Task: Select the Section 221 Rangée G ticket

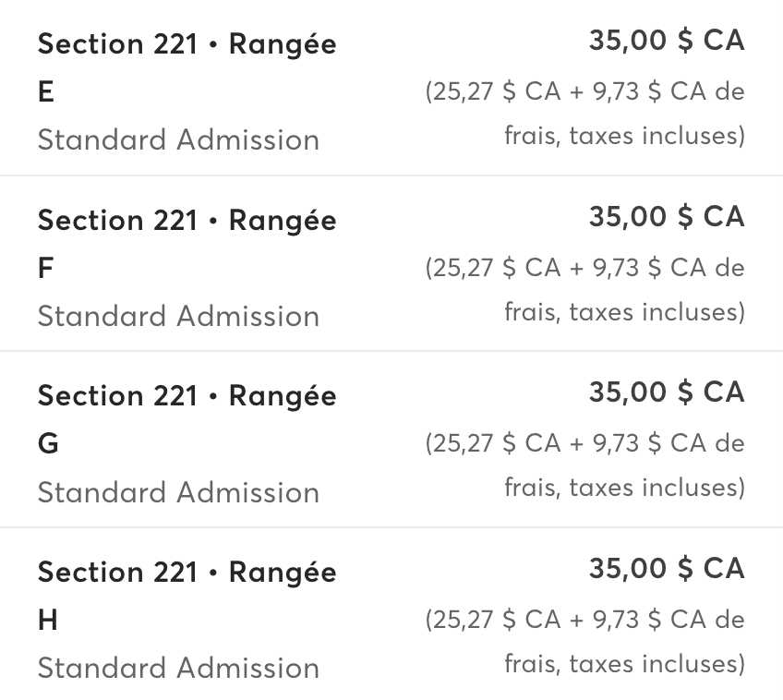Action: coord(391,439)
